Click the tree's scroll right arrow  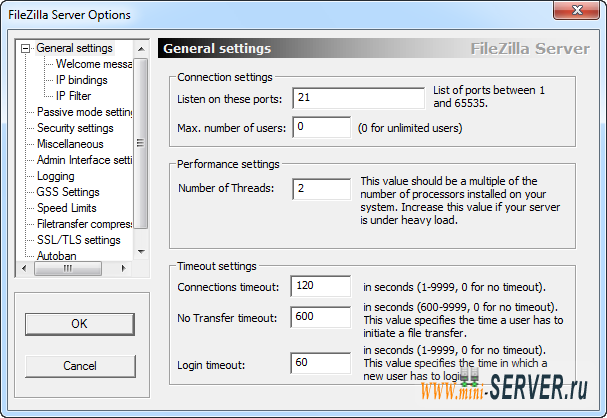(123, 268)
